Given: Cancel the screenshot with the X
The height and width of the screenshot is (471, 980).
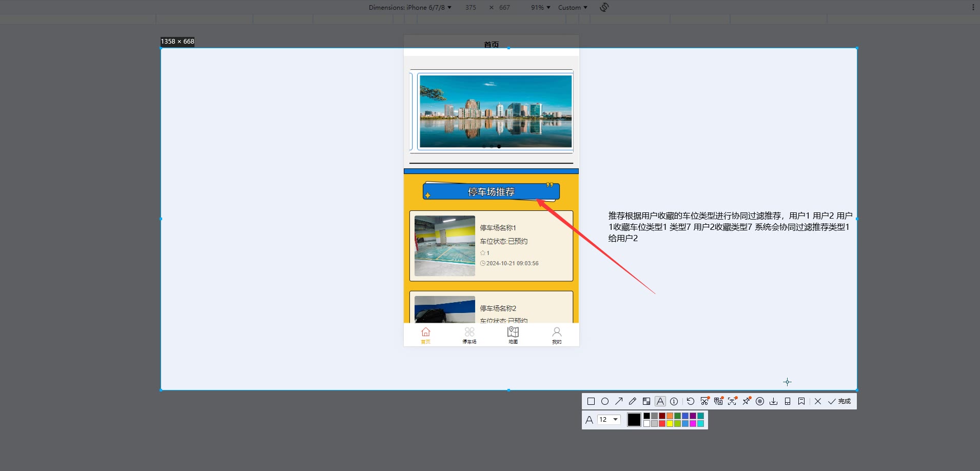Looking at the screenshot, I should coord(818,401).
